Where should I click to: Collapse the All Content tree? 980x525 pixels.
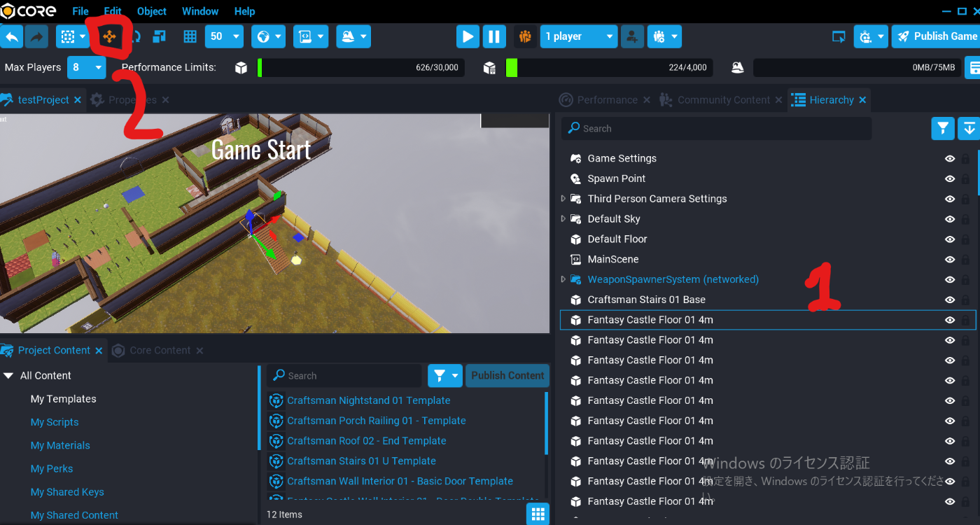click(8, 375)
